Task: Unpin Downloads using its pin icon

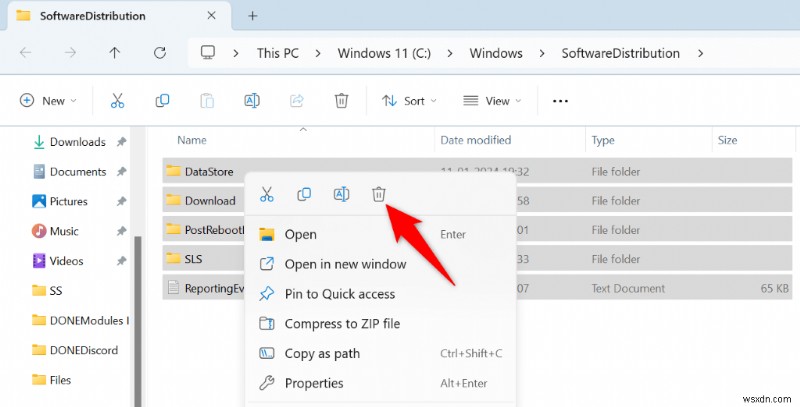Action: click(121, 142)
